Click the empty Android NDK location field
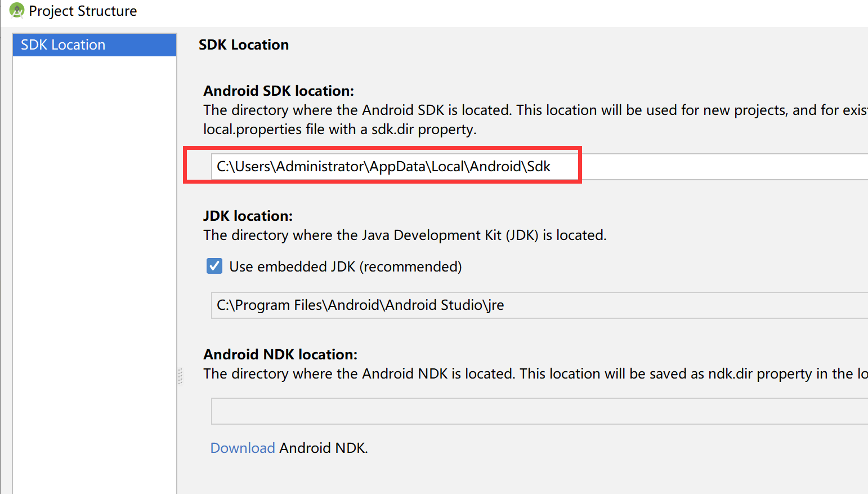Screen dimensions: 868x494 tap(539, 411)
